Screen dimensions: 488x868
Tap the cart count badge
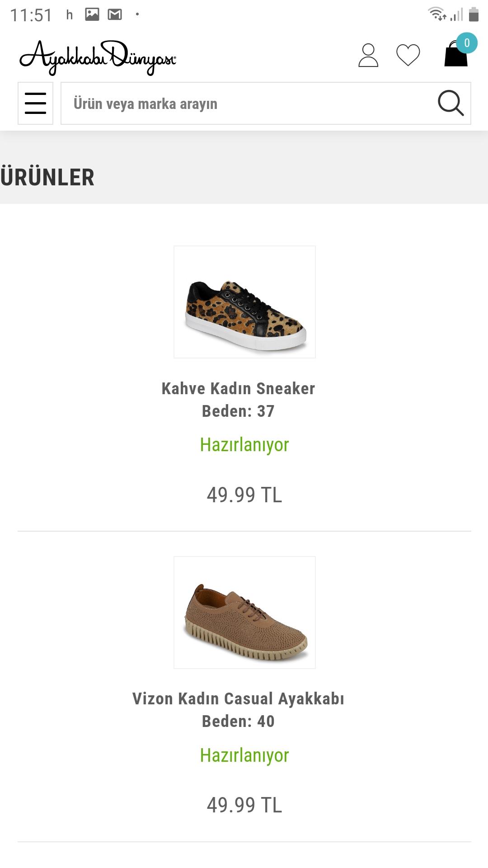tap(467, 43)
